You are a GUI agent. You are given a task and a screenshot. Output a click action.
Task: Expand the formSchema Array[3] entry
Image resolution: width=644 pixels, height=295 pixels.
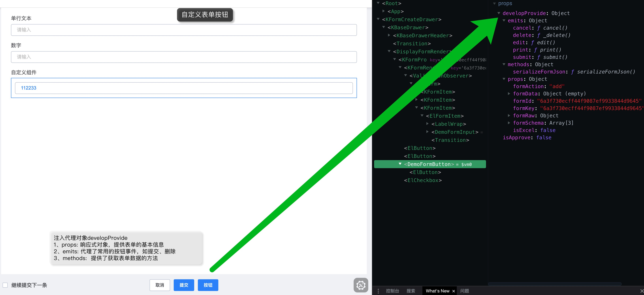(x=509, y=123)
